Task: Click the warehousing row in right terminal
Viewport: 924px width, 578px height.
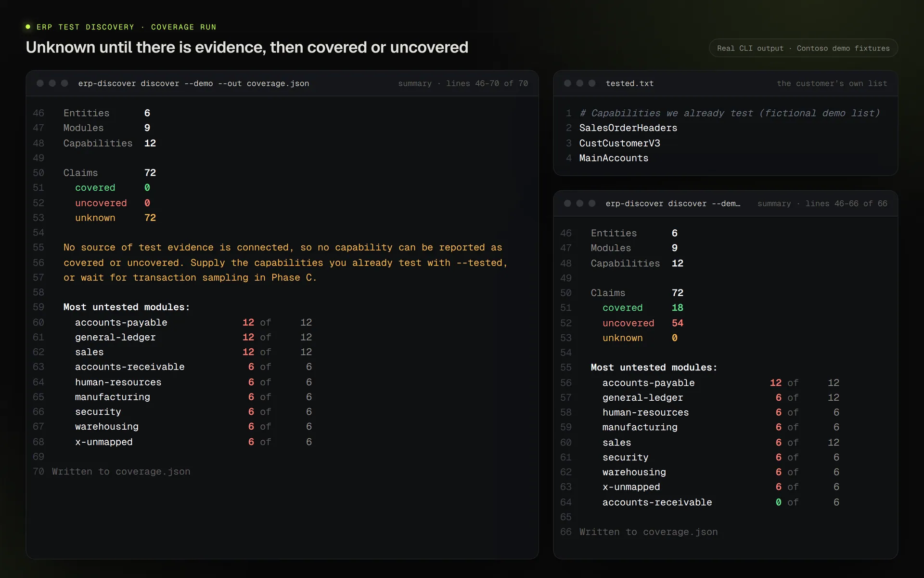Action: (720, 472)
